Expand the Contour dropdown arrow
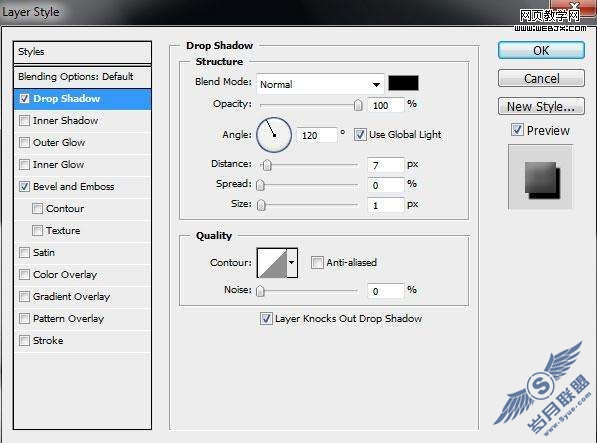The height and width of the screenshot is (443, 597). pyautogui.click(x=292, y=263)
